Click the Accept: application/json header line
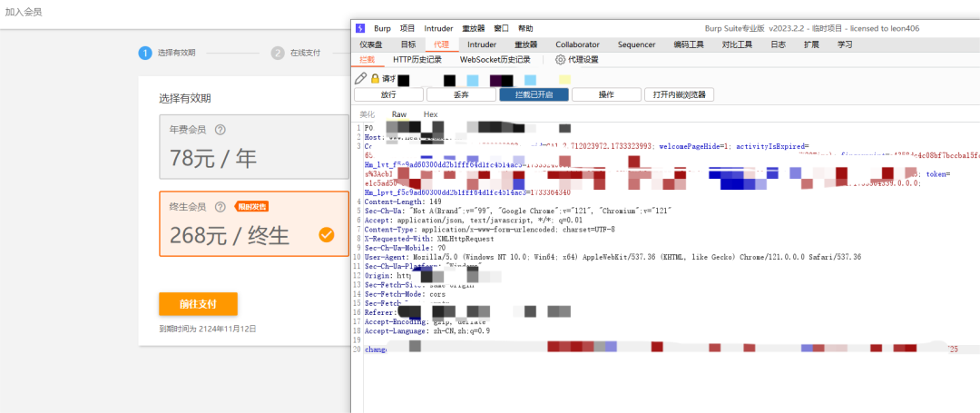 coord(473,220)
